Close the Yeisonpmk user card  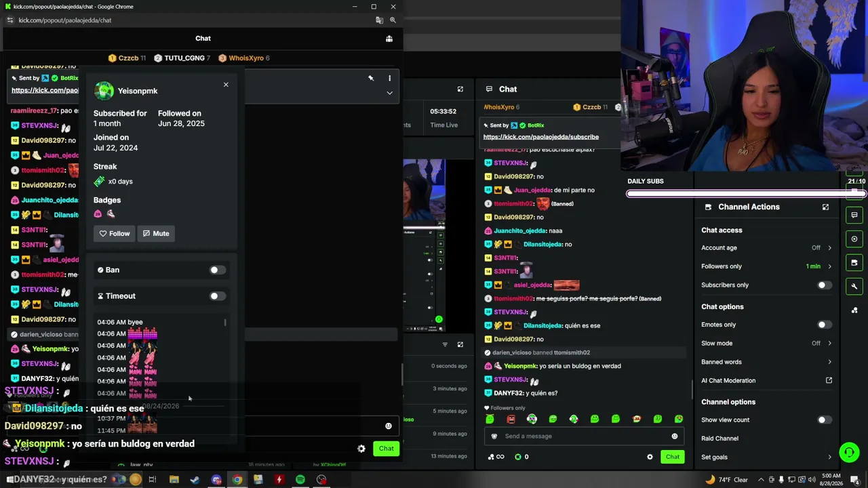pyautogui.click(x=226, y=85)
